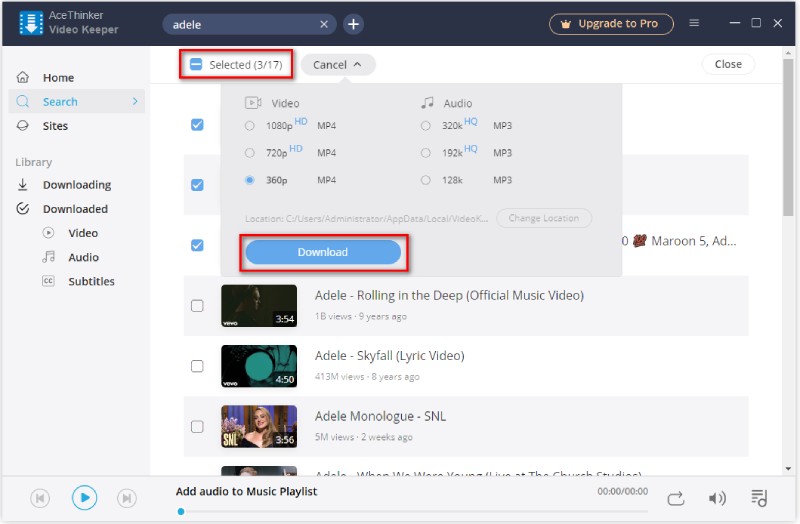Click the Video play icon under Library
Screen dimensions: 800x524
pyautogui.click(x=48, y=233)
